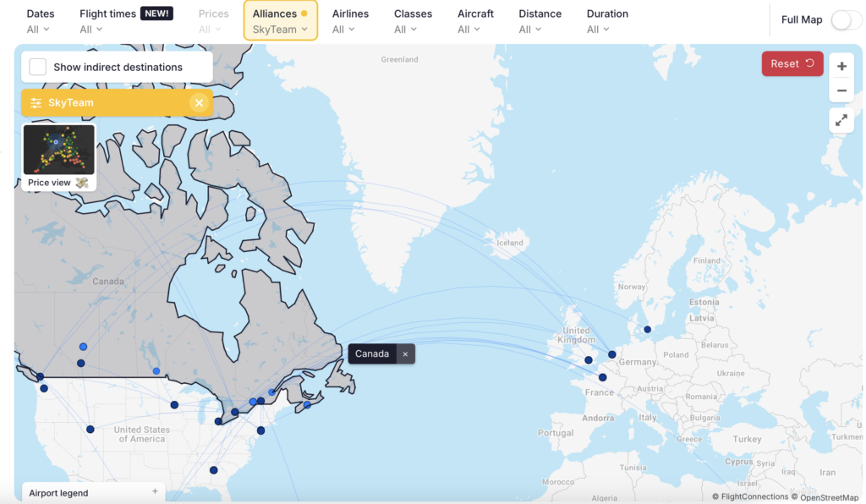Screen dimensions: 866x504
Task: Close the Canada label tooltip
Action: (x=405, y=354)
